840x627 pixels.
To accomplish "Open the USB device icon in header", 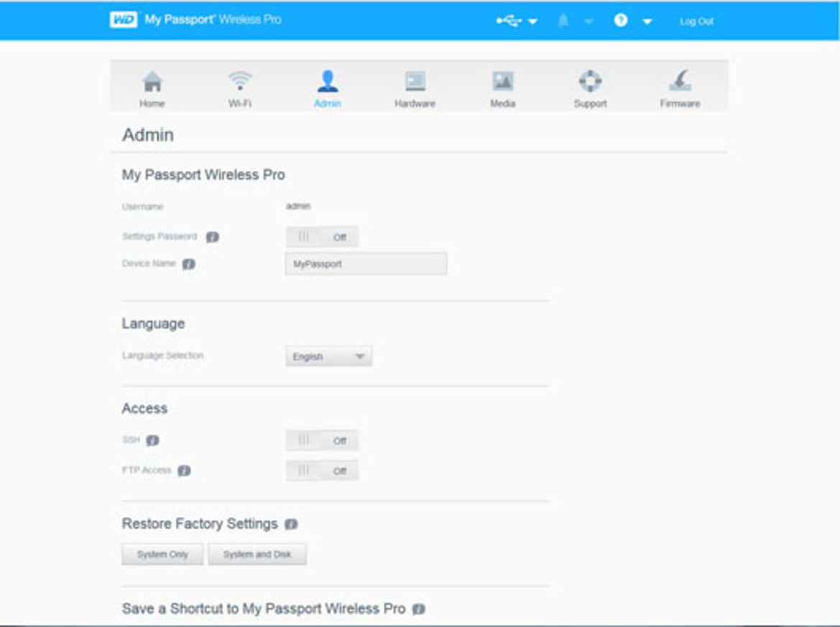I will 509,21.
